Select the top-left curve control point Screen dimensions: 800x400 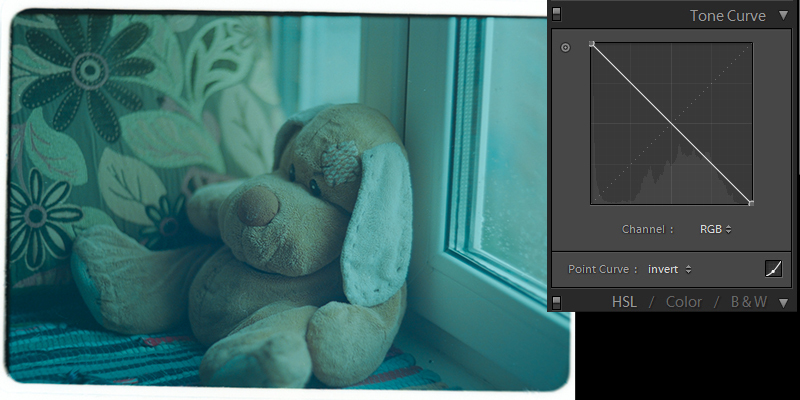[592, 44]
